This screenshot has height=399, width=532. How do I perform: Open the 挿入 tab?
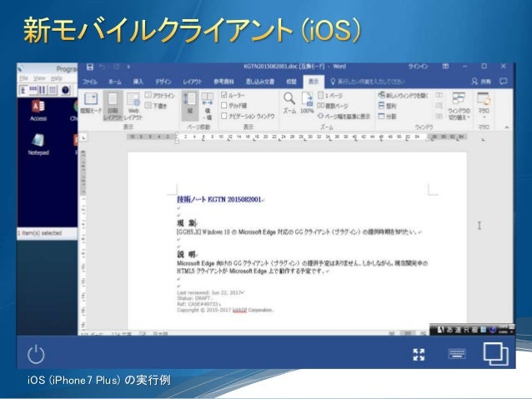[x=138, y=82]
